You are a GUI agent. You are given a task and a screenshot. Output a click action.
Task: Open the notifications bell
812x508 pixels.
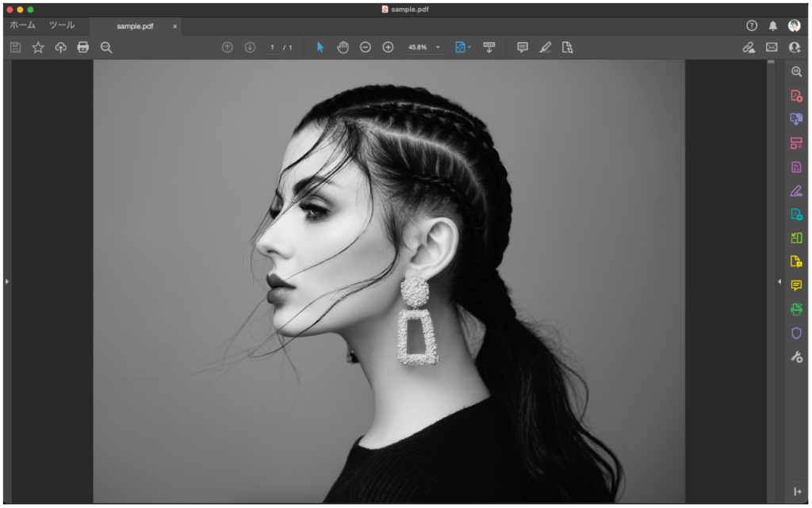click(x=773, y=26)
